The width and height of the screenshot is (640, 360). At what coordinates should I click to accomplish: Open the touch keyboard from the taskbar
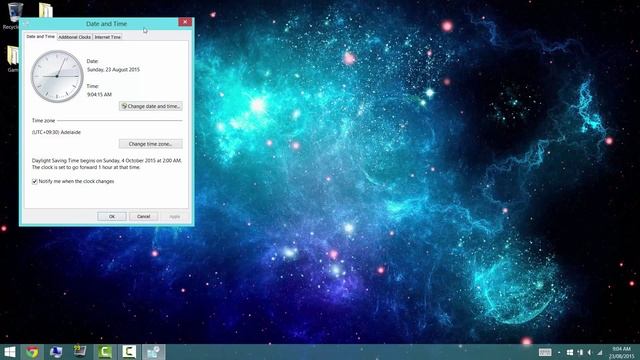(x=545, y=352)
